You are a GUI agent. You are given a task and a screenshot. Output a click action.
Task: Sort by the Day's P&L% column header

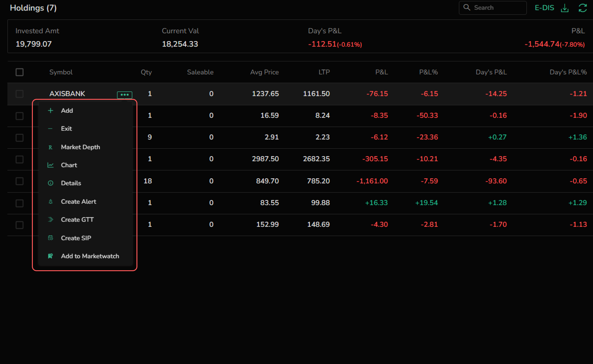click(568, 72)
